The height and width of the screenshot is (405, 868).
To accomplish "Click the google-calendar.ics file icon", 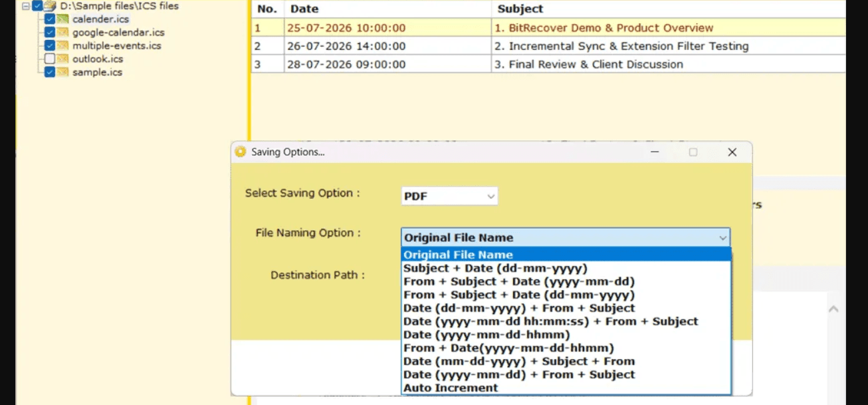I will [62, 33].
